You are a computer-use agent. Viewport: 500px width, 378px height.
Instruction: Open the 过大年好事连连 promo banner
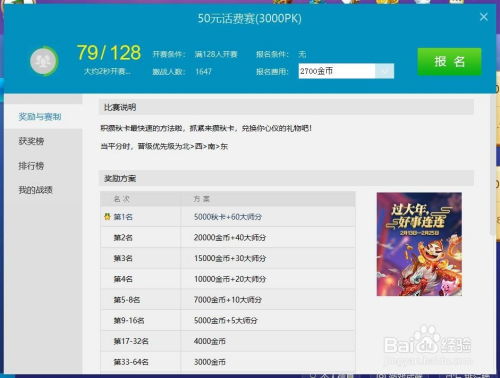click(x=419, y=244)
